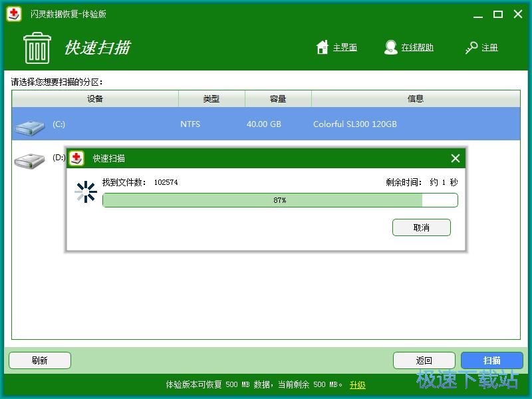The width and height of the screenshot is (532, 399).
Task: Cancel the scan with 取消 button
Action: point(422,227)
